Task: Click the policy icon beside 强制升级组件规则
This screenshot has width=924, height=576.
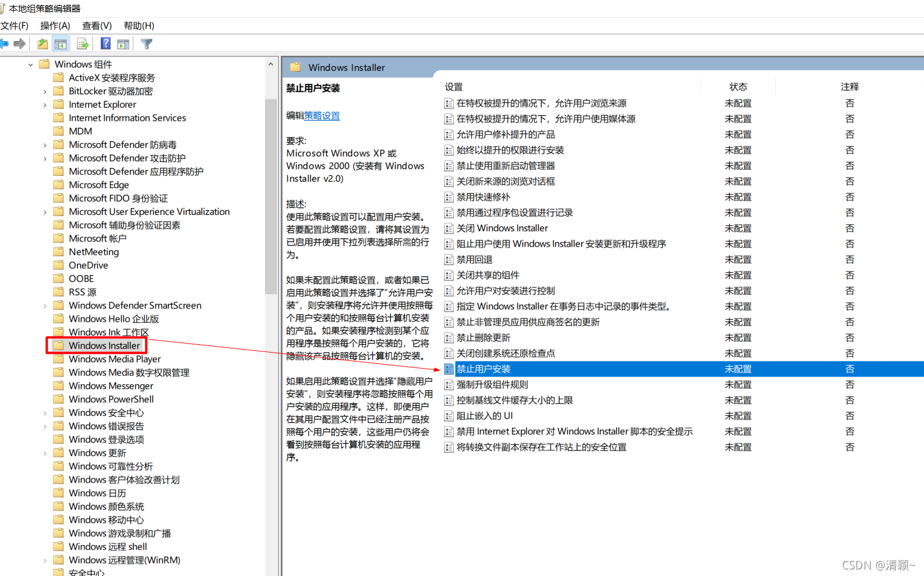Action: [x=449, y=385]
